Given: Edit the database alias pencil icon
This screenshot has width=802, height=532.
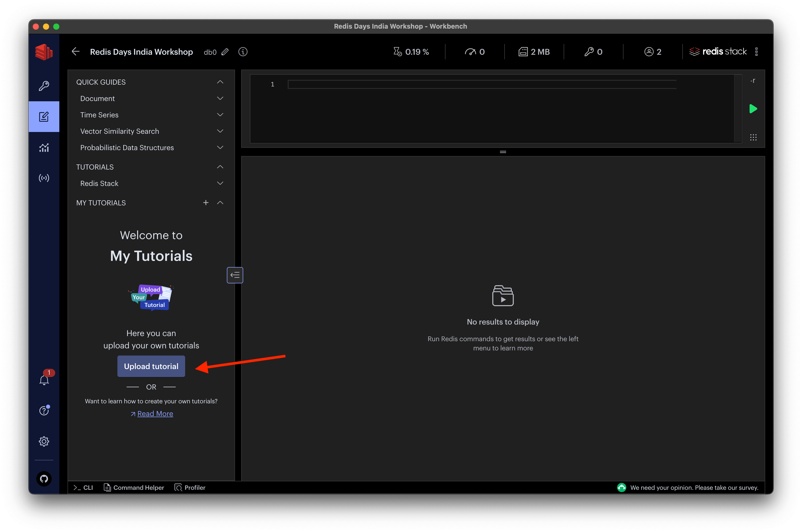Looking at the screenshot, I should coord(225,52).
